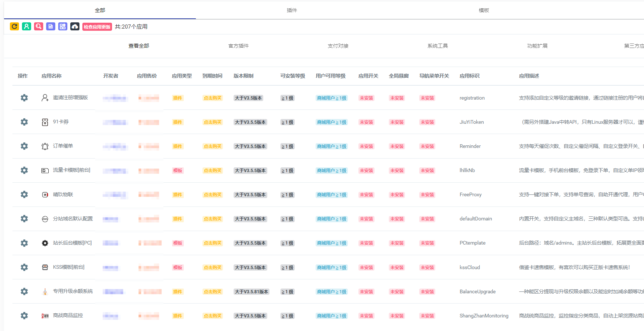Viewport: 644px width, 331px height.
Task: Click gear icon for 商战商品监控 row
Action: point(24,316)
